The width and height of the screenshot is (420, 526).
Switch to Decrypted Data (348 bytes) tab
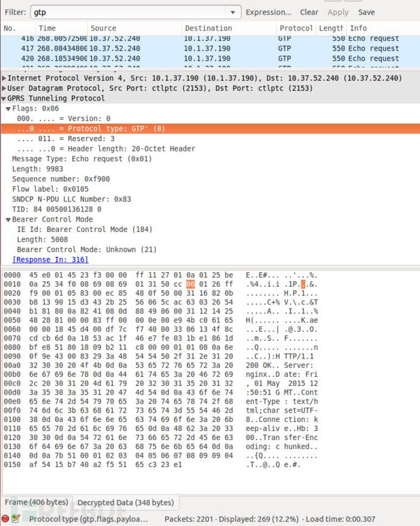125,502
